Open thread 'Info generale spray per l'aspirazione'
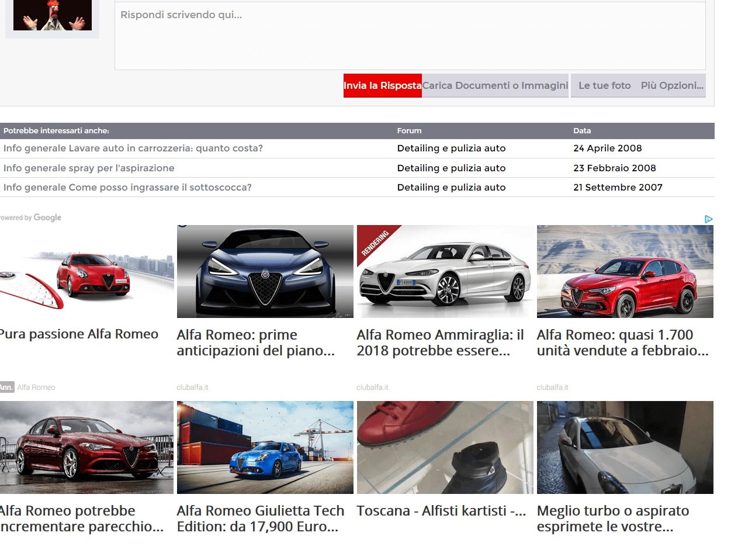 tap(89, 168)
